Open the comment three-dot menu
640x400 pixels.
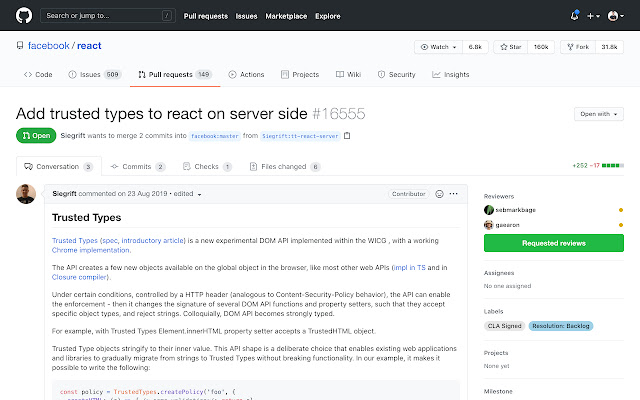click(x=453, y=194)
